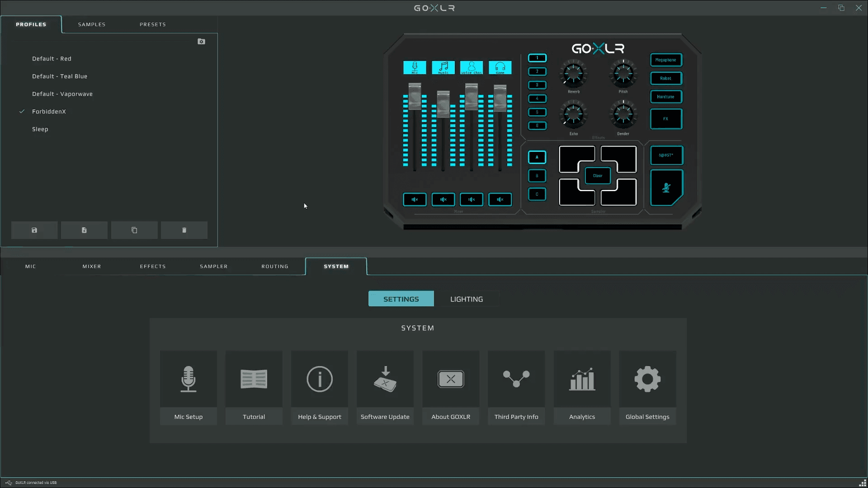Click the Game channel headphone icon
868x488 pixels.
click(x=500, y=68)
